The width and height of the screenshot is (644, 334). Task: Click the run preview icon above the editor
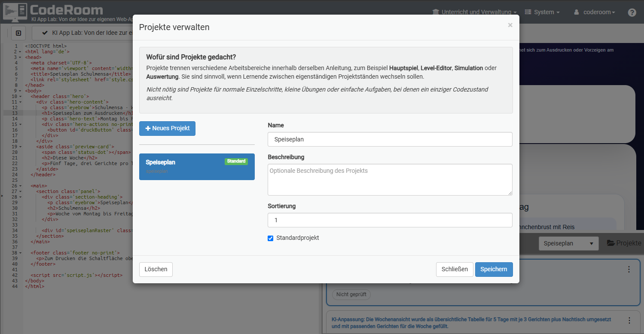point(18,33)
